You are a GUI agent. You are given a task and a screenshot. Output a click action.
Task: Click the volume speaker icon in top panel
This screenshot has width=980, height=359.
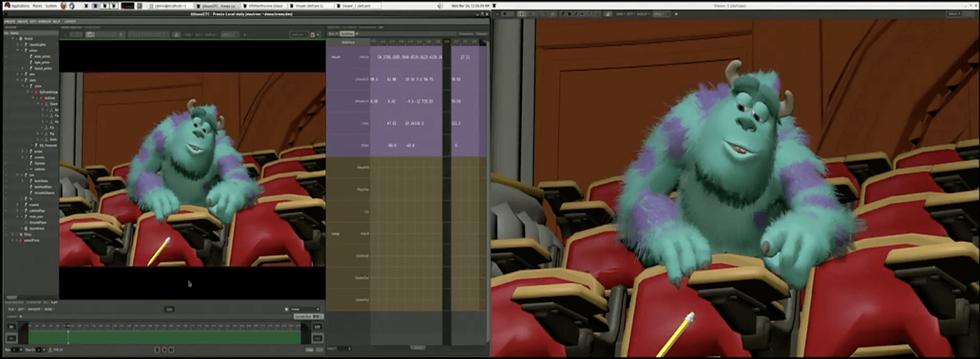440,6
